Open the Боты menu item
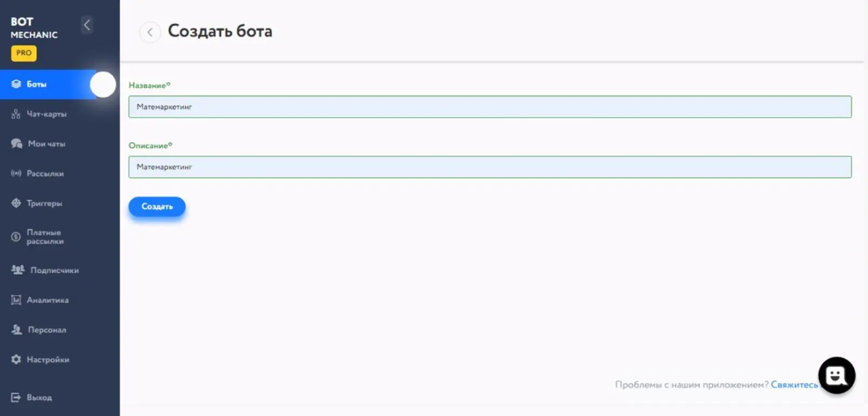Screen dimensions: 868x416 click(x=48, y=84)
